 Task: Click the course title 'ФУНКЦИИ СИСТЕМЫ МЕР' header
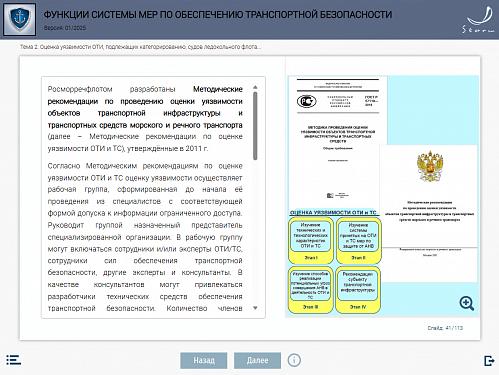pyautogui.click(x=218, y=15)
